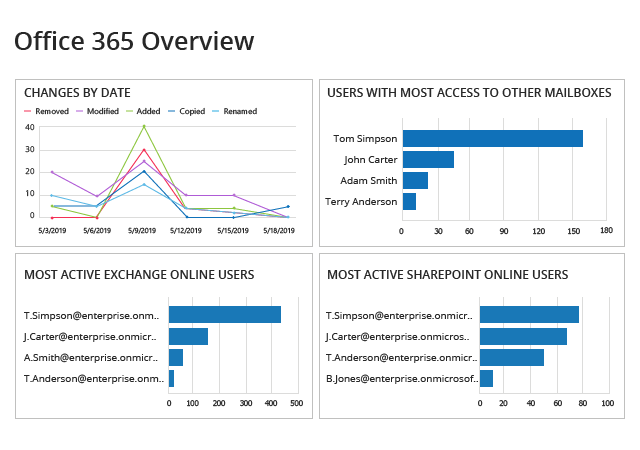
Task: Click the 500 axis value in Exchange chart
Action: point(297,403)
